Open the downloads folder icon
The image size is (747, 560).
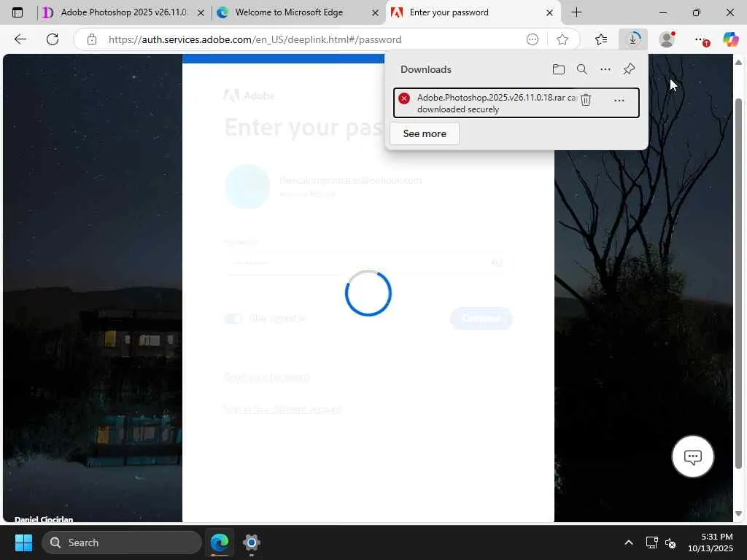click(x=558, y=69)
